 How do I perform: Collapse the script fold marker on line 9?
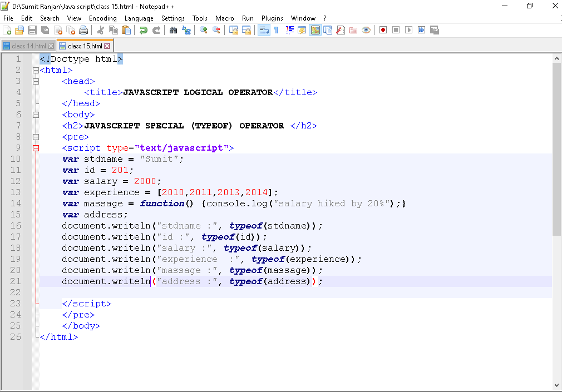36,148
